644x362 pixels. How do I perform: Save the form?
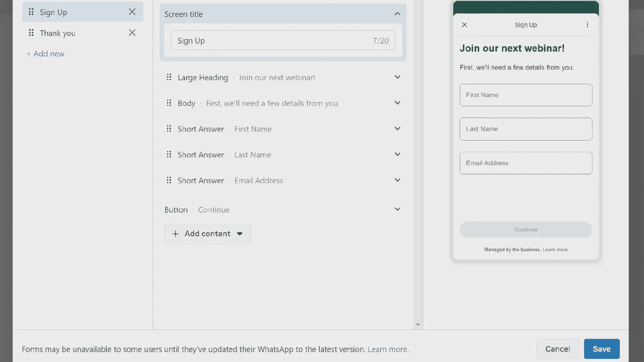pyautogui.click(x=601, y=349)
